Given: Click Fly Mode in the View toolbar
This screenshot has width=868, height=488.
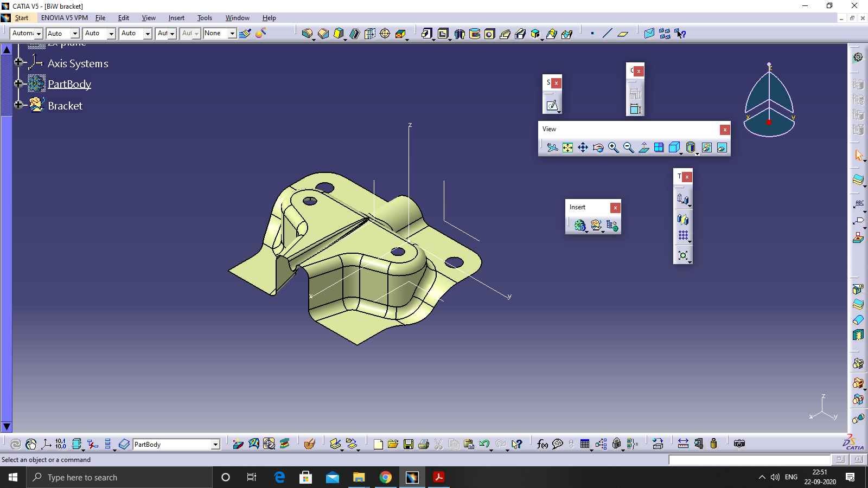Looking at the screenshot, I should point(552,147).
